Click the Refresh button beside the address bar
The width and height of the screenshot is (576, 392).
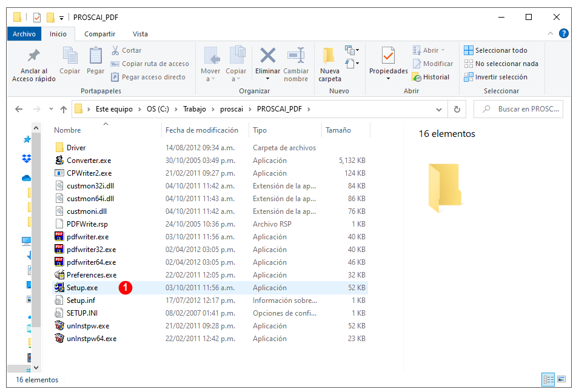pyautogui.click(x=457, y=110)
